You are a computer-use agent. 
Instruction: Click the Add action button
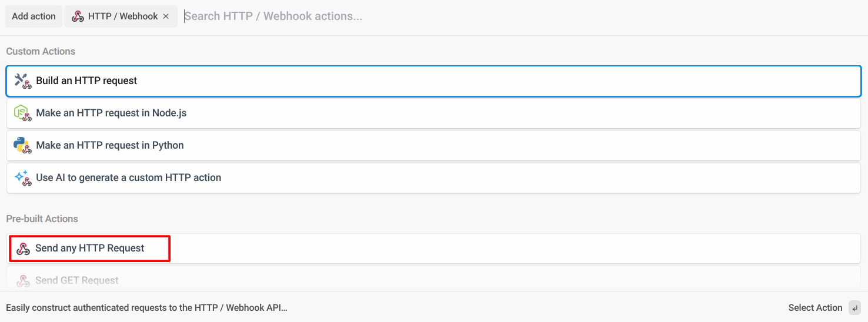34,16
